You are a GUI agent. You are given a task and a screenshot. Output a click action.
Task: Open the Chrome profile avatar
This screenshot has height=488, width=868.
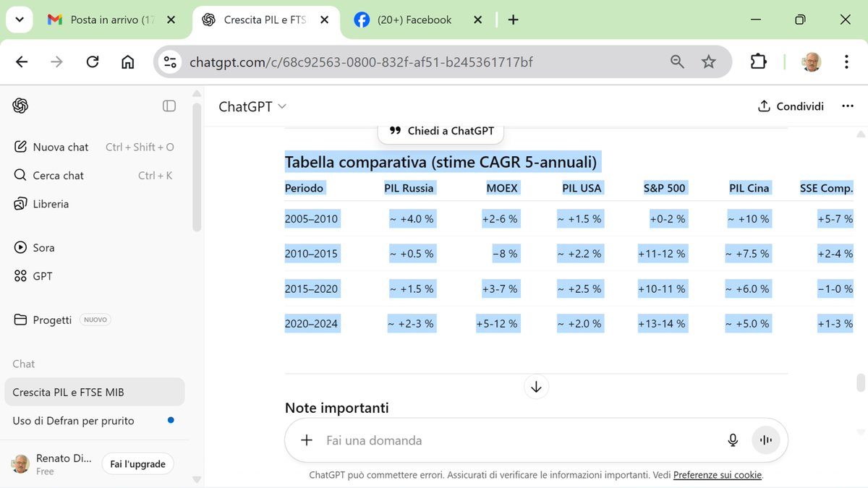(x=812, y=62)
